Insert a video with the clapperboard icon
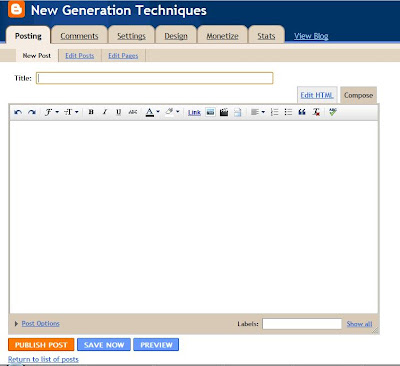The height and width of the screenshot is (366, 400). point(224,112)
